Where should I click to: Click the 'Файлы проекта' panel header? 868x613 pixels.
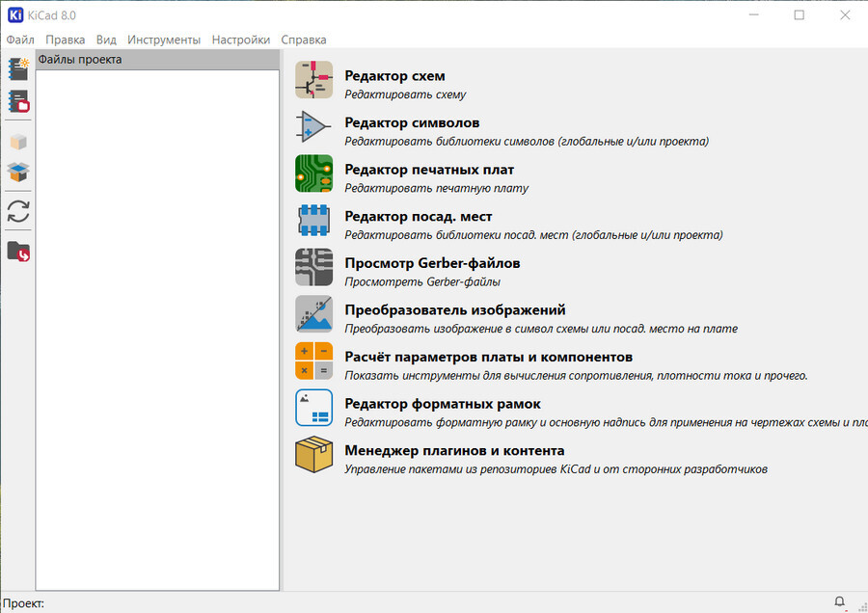(157, 60)
